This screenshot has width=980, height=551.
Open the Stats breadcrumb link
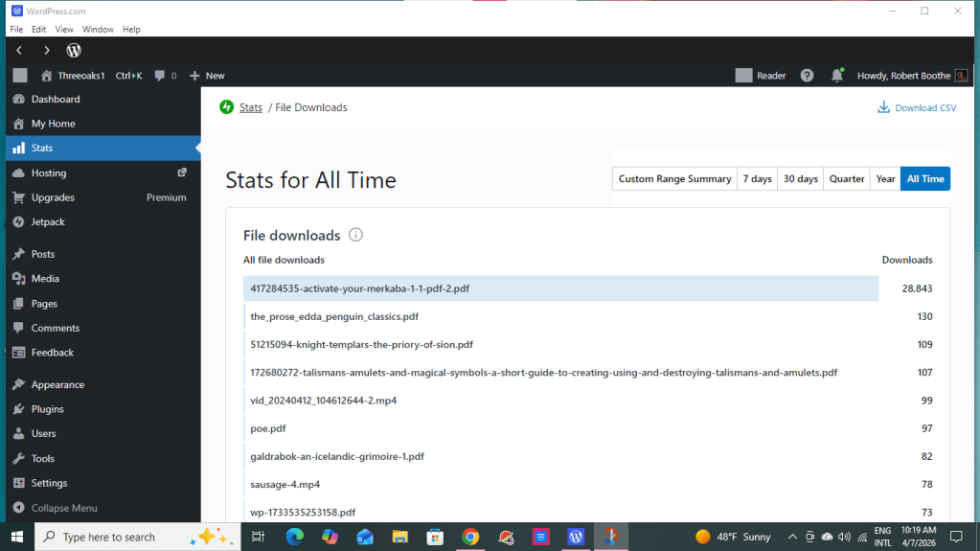click(251, 107)
